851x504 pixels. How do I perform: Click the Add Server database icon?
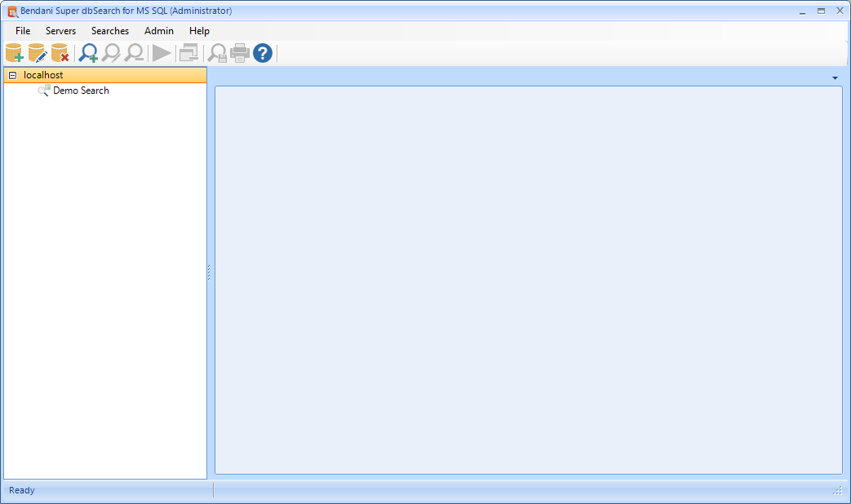pos(14,54)
